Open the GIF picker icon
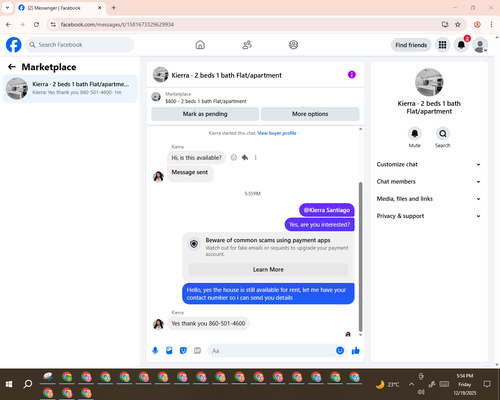Viewport: 500px width, 400px height. 197,351
